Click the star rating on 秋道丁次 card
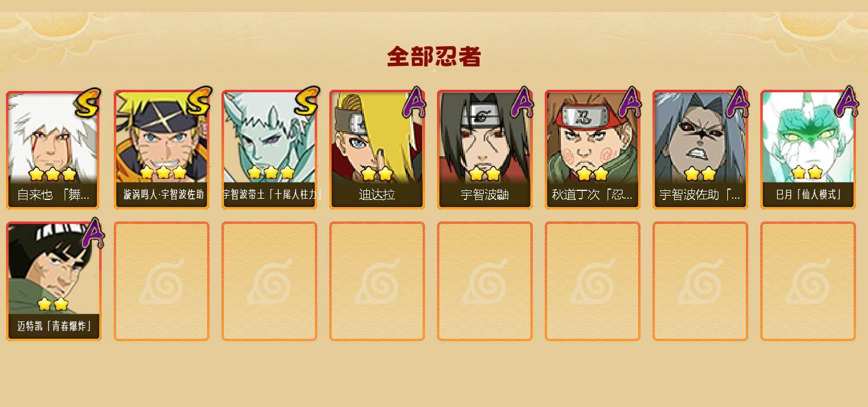This screenshot has width=868, height=407. pyautogui.click(x=593, y=174)
